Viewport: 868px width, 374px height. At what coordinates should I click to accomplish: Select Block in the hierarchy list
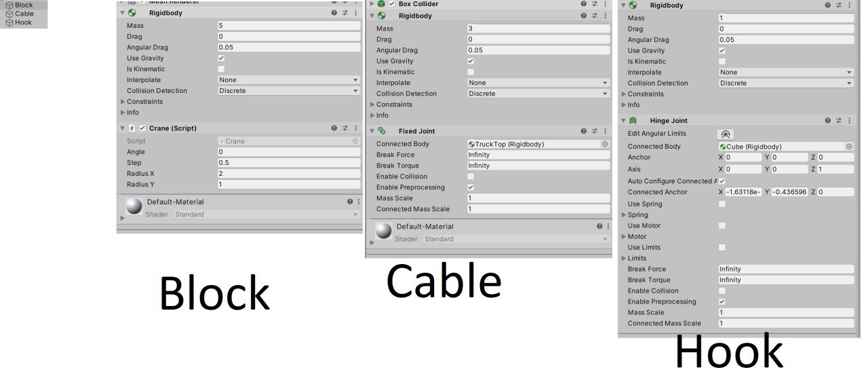point(24,5)
